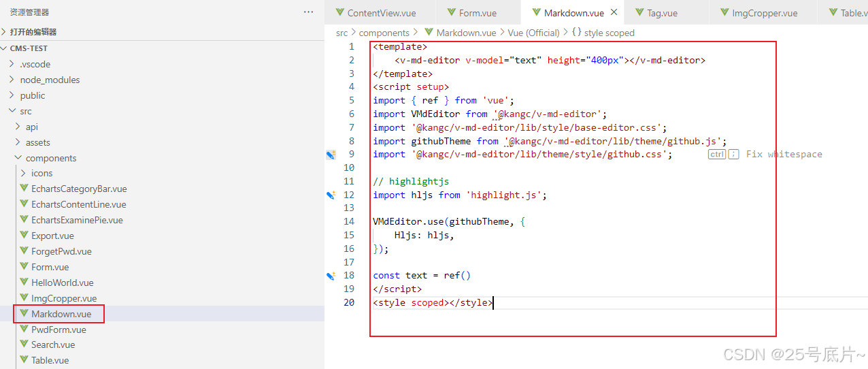This screenshot has height=369, width=868.
Task: Click the 'highlight.js' import string
Action: point(506,195)
